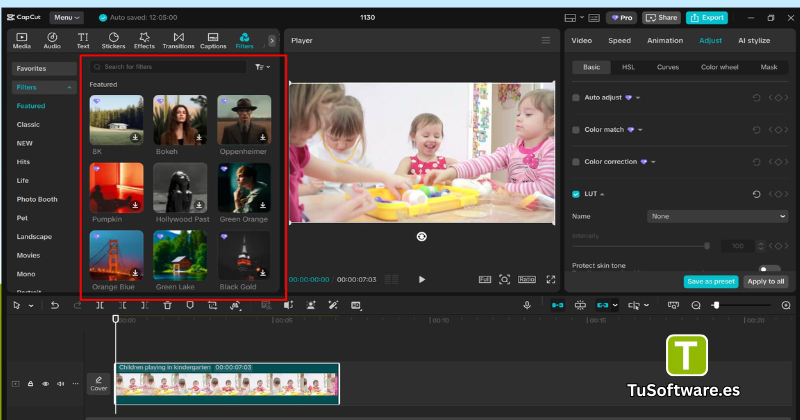This screenshot has height=420, width=800.
Task: Click Apply to all
Action: pos(765,281)
